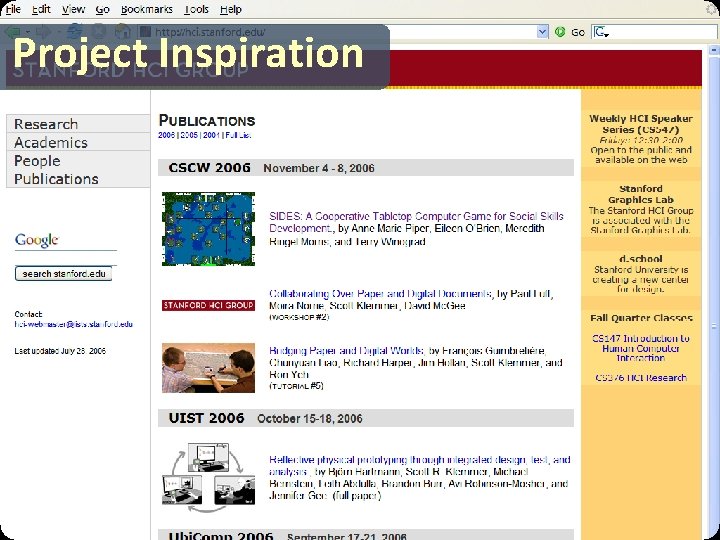Click the prototyping cycle diagram thumbnail
The width and height of the screenshot is (720, 540).
point(208,478)
